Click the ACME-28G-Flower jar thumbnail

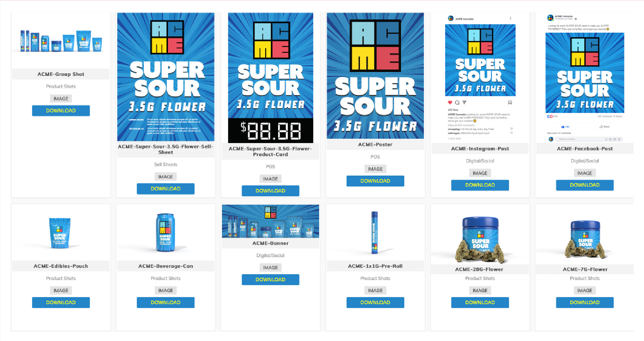[480, 239]
